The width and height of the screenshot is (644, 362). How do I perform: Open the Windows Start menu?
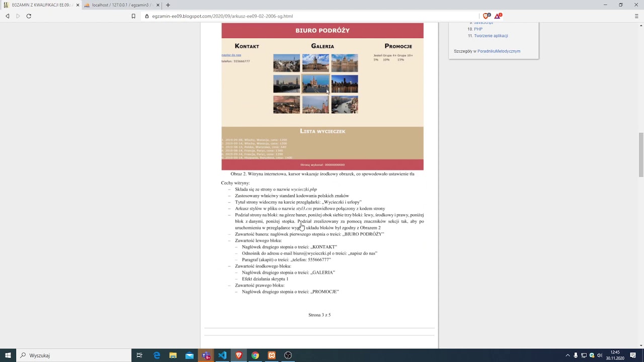point(8,355)
